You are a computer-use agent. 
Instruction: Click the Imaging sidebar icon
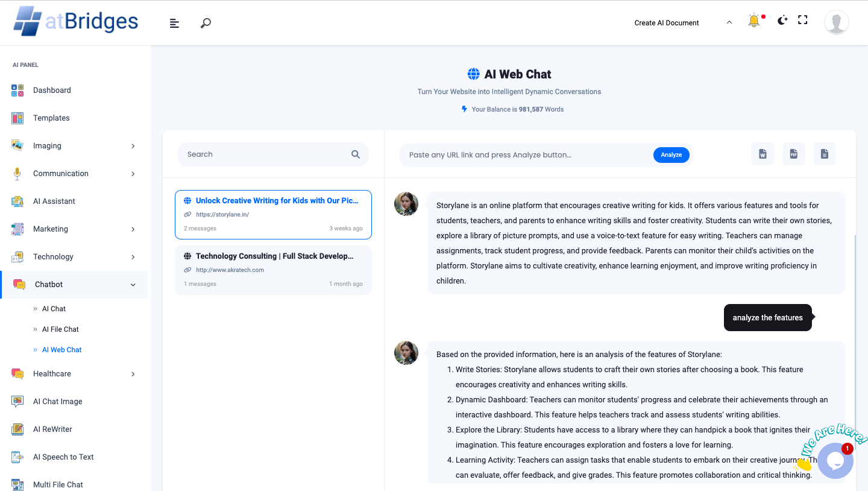17,146
